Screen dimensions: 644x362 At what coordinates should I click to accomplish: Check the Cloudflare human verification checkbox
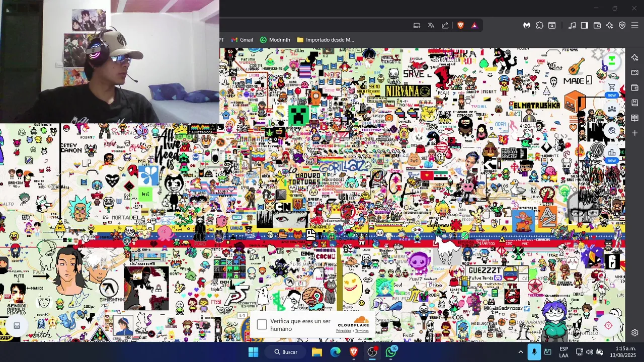pos(262,325)
